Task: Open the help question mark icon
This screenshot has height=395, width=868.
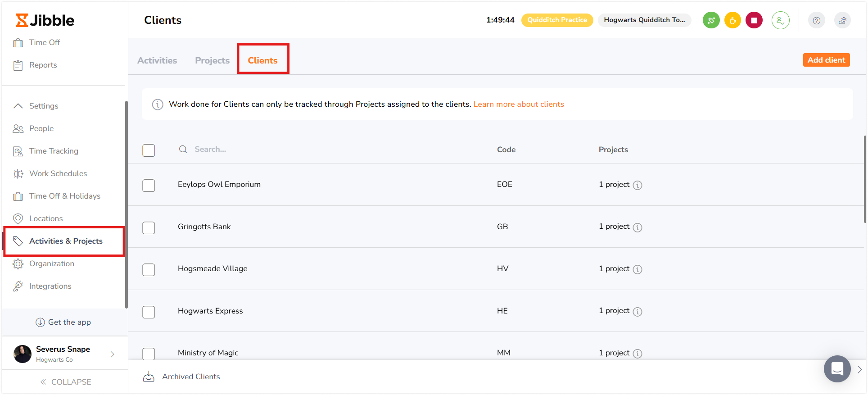Action: (816, 20)
